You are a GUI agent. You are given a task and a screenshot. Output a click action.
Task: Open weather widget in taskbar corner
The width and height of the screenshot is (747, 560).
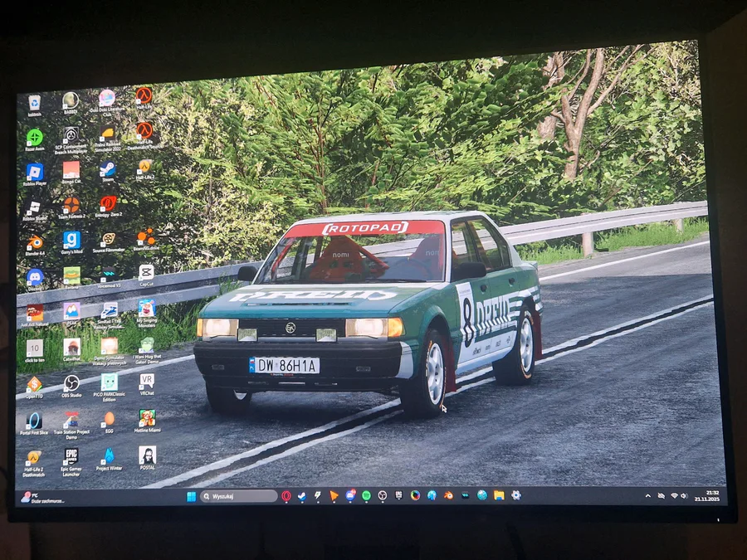click(42, 498)
